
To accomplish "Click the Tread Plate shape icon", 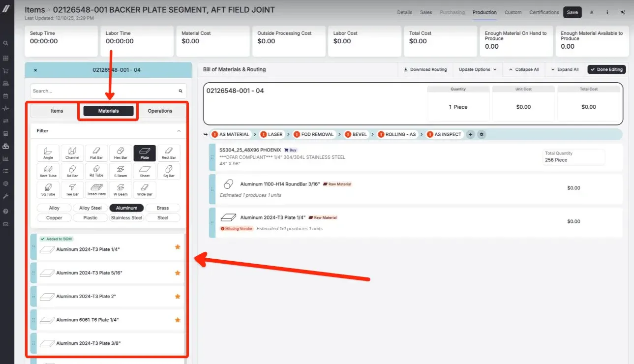I will 96,189.
